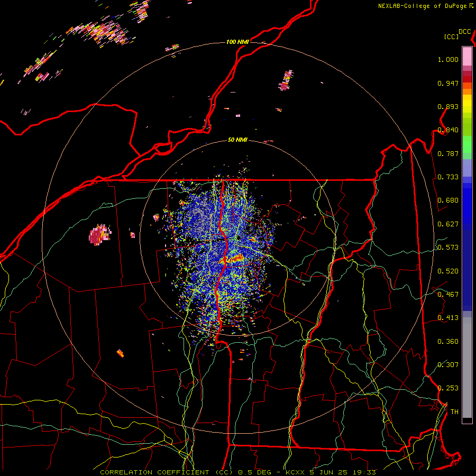The image size is (476, 476).
Task: Click the 0.840 color scale value
Action: (448, 130)
